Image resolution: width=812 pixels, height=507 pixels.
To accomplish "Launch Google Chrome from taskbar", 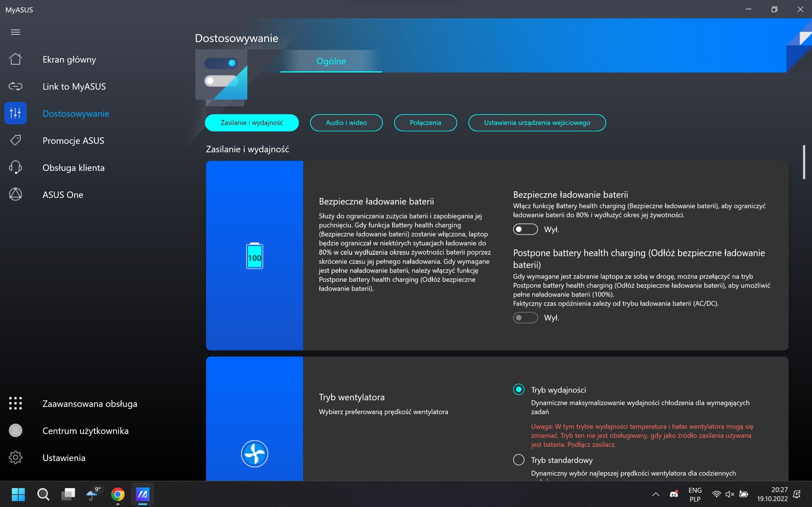I will point(118,494).
